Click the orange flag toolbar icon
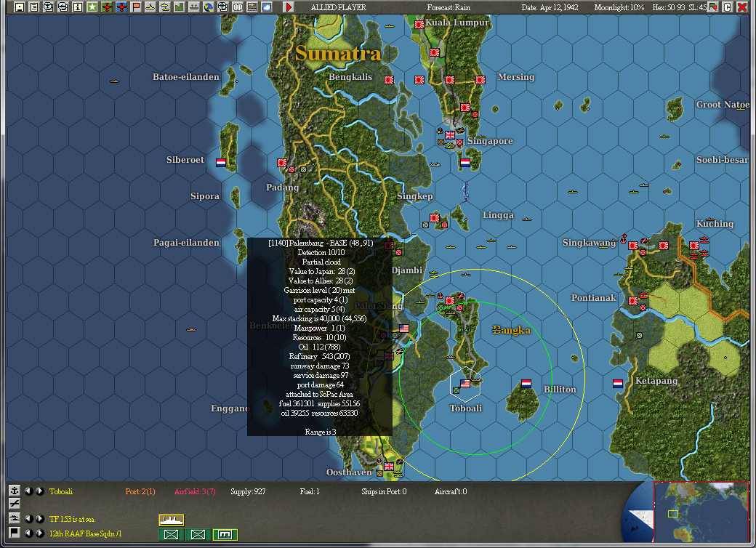Viewport: 756px width, 548px height. [x=135, y=7]
